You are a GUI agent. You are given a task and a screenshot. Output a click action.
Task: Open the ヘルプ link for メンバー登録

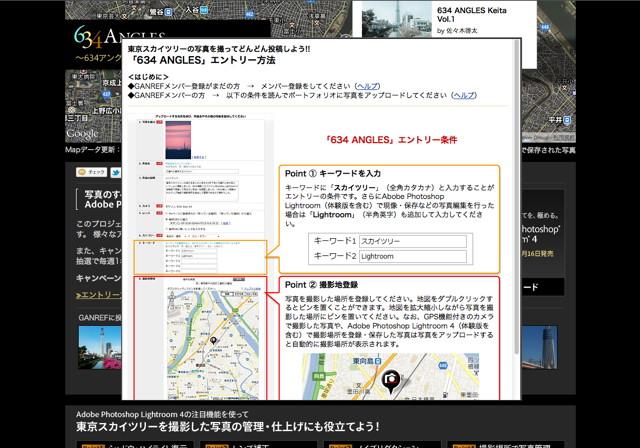(x=367, y=86)
